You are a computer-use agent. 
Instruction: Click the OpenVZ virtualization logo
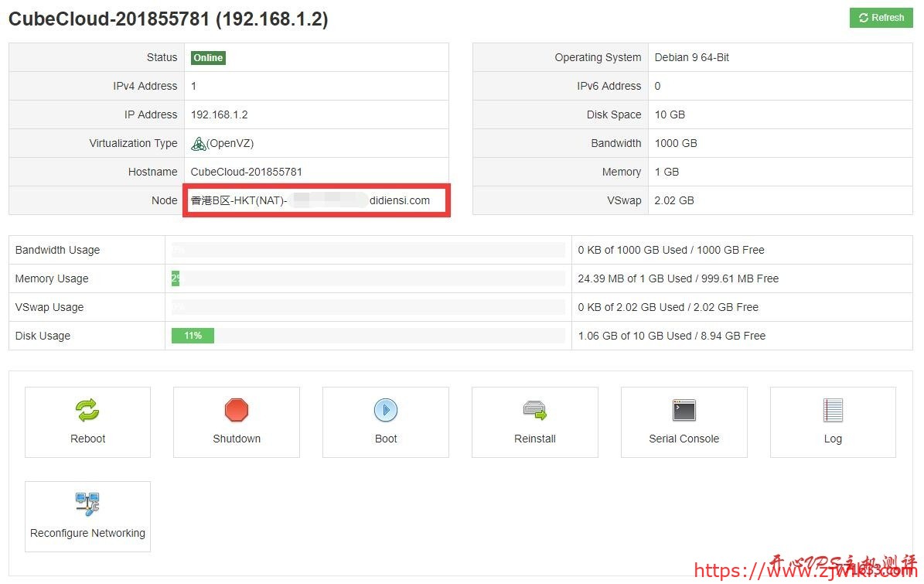click(199, 144)
